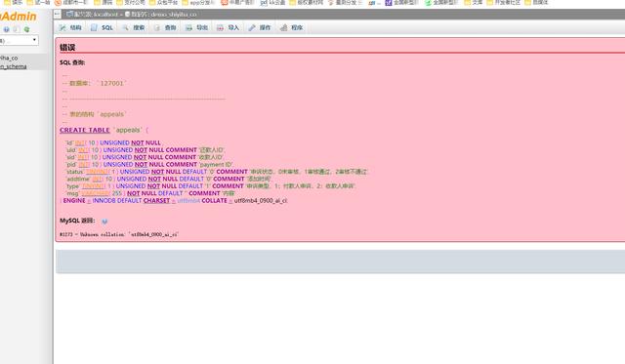Click the VARCHAR link in the 'msg' line
Viewport: 625px width, 364px height.
point(96,193)
